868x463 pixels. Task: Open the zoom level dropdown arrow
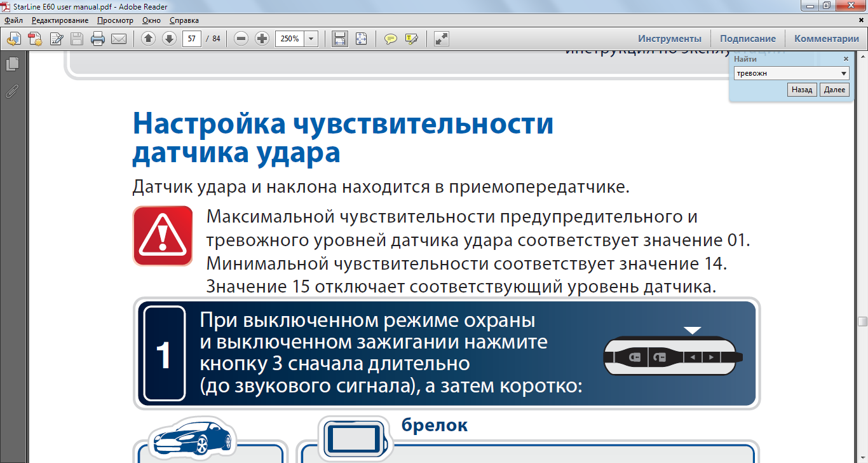(311, 39)
